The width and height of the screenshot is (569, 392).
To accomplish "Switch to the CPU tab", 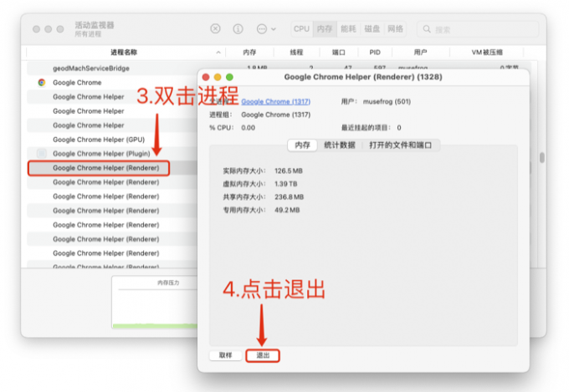I will (x=301, y=28).
